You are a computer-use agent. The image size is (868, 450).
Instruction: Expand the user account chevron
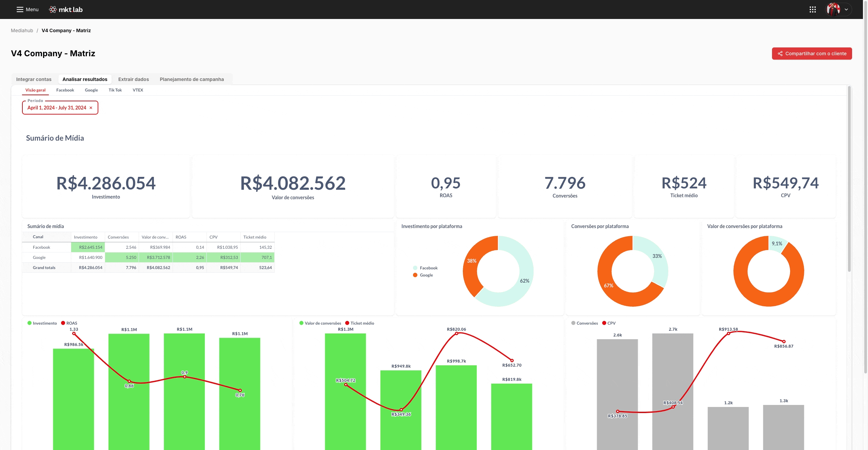(x=846, y=9)
